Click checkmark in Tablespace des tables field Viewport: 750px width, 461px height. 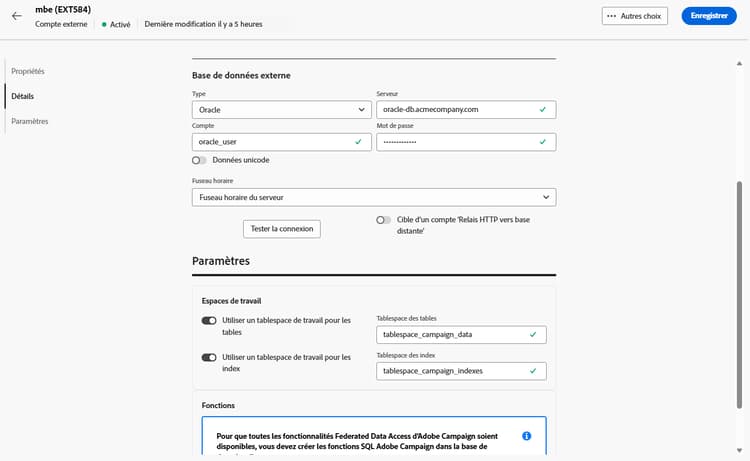tap(533, 334)
